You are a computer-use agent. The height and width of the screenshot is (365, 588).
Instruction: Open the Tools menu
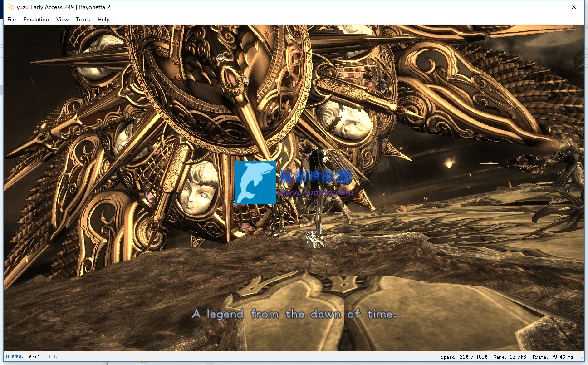(83, 20)
